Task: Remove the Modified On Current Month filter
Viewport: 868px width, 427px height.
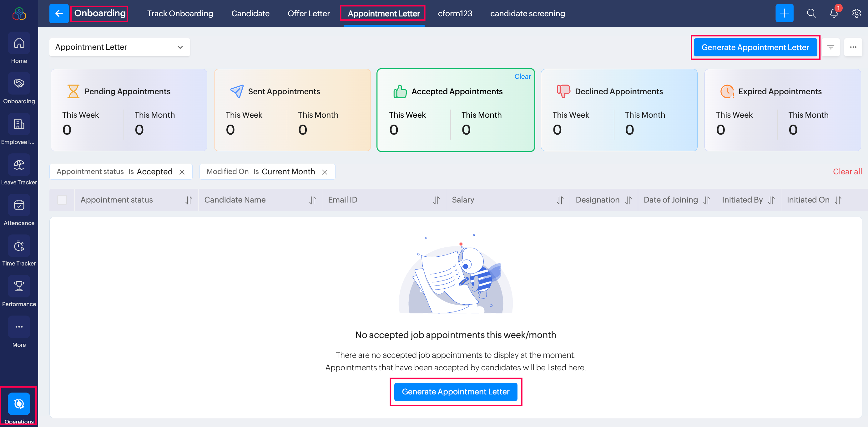Action: tap(325, 172)
